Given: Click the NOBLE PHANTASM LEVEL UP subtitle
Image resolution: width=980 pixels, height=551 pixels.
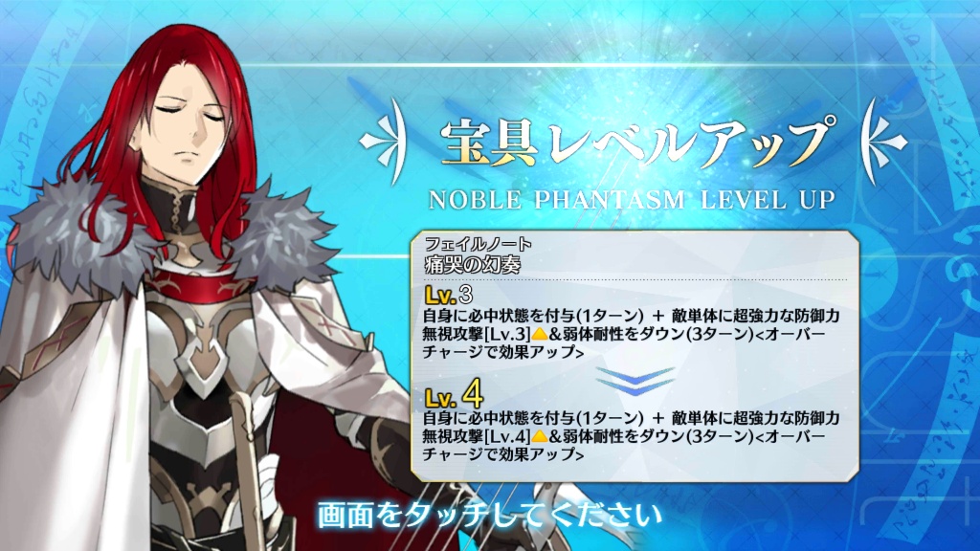Looking at the screenshot, I should (632, 200).
